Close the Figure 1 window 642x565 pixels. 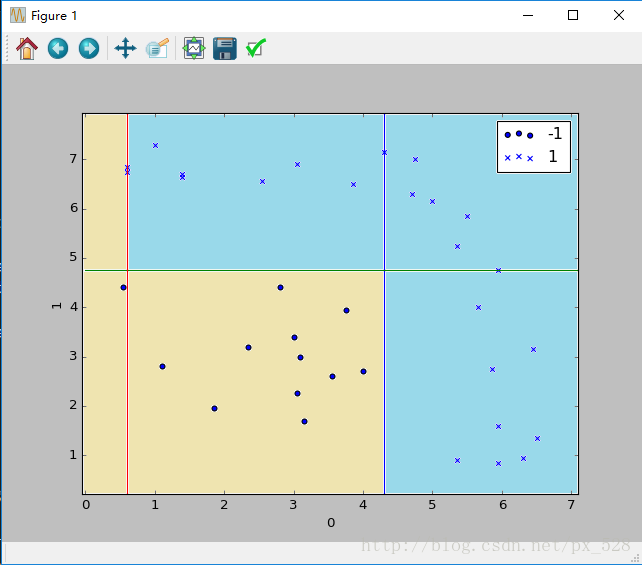(619, 16)
